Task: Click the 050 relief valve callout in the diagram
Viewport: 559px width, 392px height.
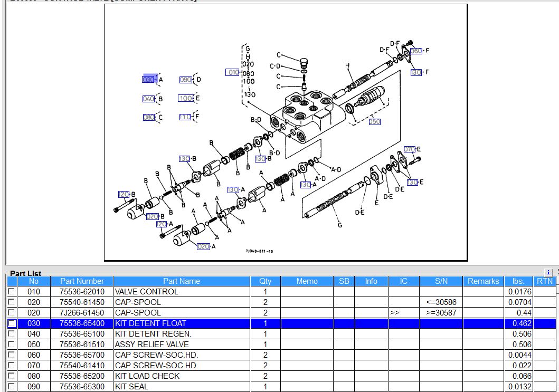Action: pos(374,122)
